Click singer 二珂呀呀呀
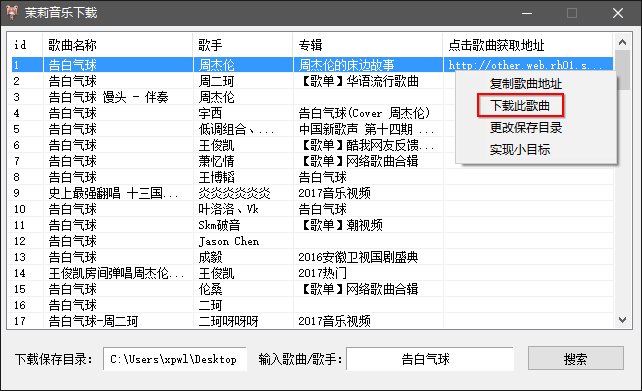Image resolution: width=642 pixels, height=391 pixels. click(x=228, y=321)
